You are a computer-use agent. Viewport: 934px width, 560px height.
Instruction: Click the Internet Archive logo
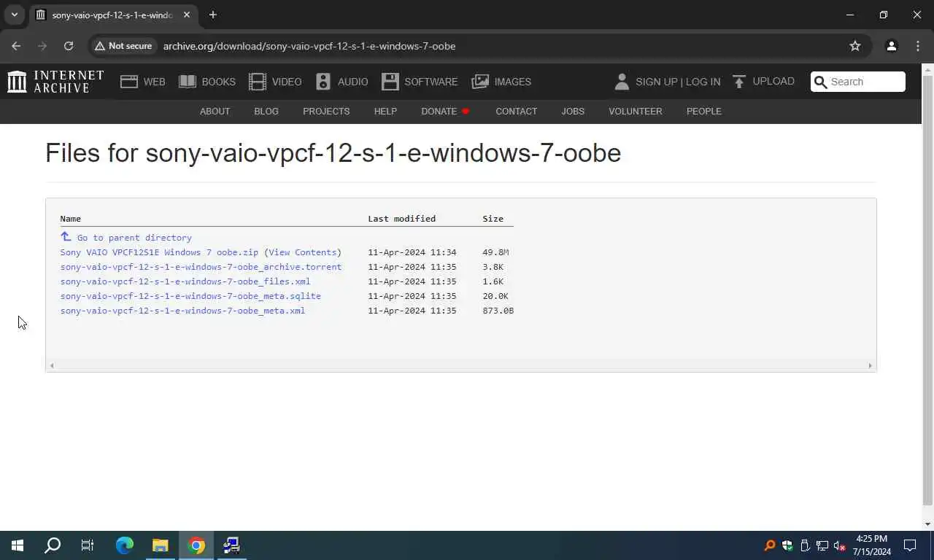point(55,82)
